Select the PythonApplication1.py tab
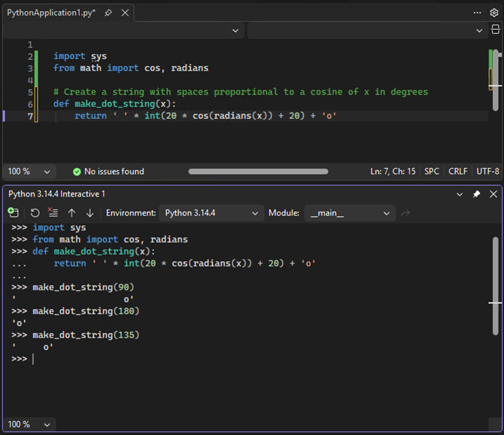 50,12
